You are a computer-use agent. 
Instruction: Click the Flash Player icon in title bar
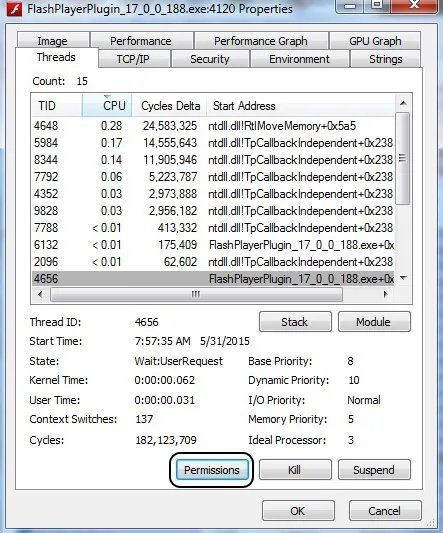tap(14, 8)
